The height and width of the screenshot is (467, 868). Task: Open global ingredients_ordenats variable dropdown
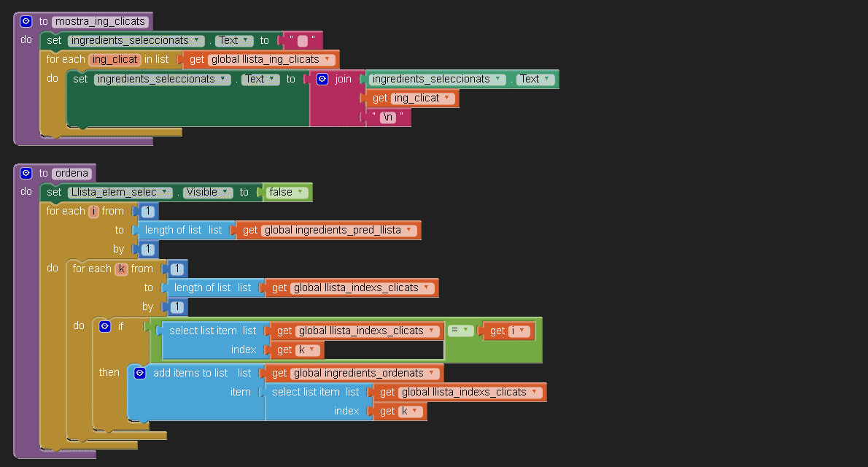431,373
